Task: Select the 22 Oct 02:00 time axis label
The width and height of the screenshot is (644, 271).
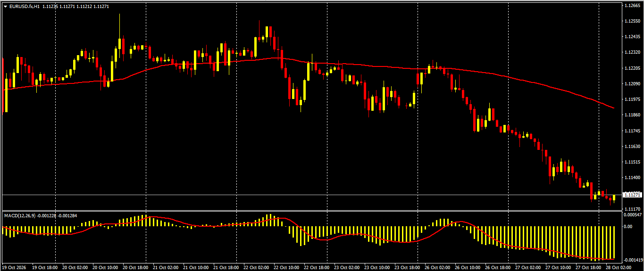Action: [x=256, y=267]
